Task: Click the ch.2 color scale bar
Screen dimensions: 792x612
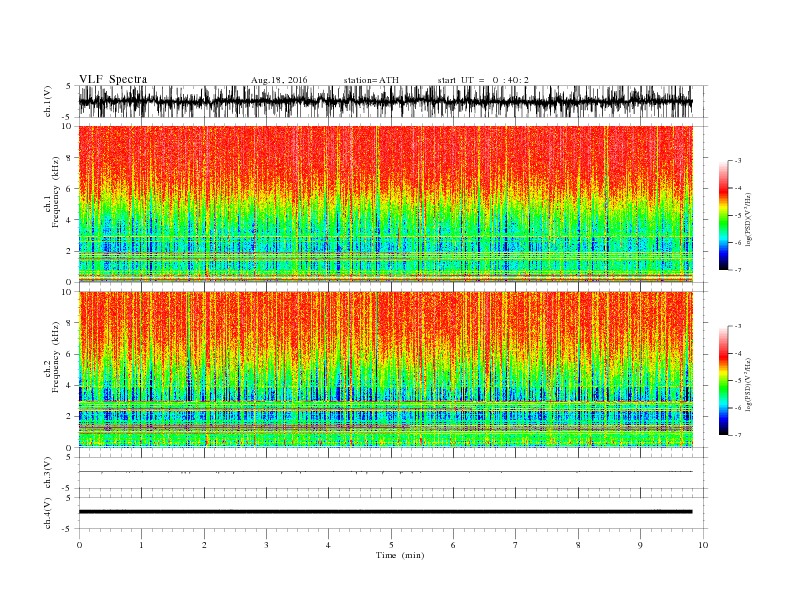Action: (x=723, y=380)
